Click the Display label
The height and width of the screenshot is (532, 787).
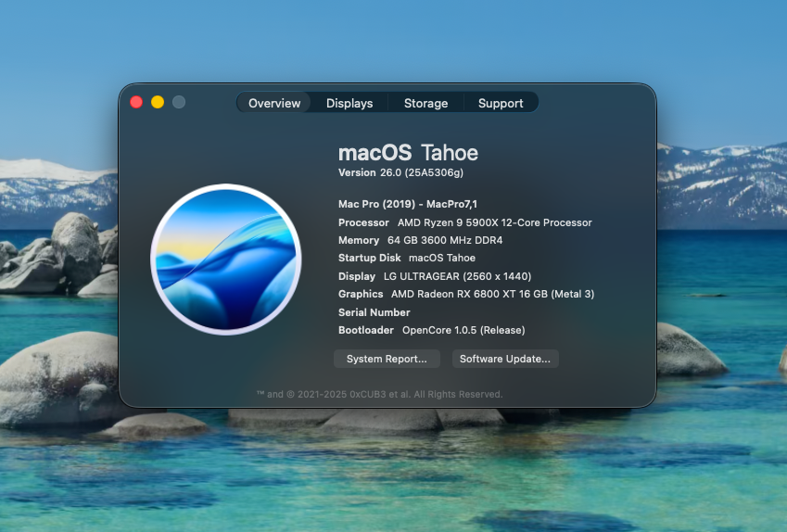click(x=356, y=276)
